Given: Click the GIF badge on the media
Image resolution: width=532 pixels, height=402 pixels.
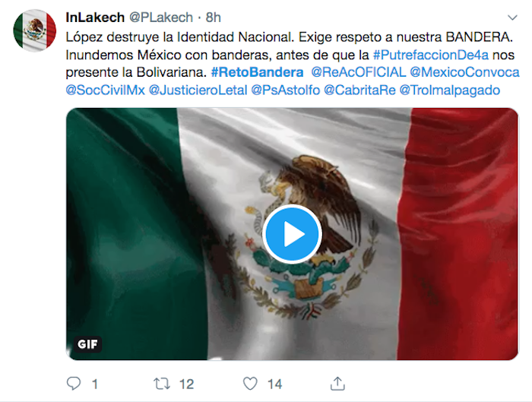Looking at the screenshot, I should (x=87, y=344).
